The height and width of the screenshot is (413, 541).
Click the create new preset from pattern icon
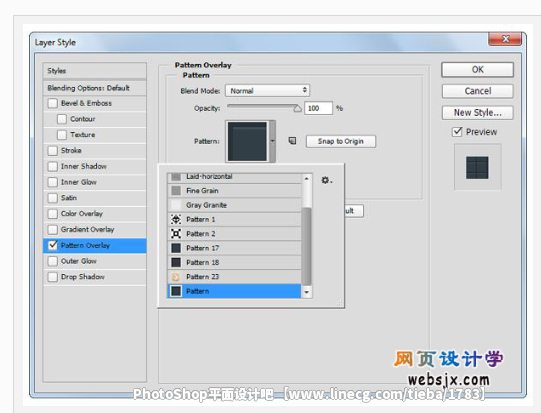click(292, 141)
